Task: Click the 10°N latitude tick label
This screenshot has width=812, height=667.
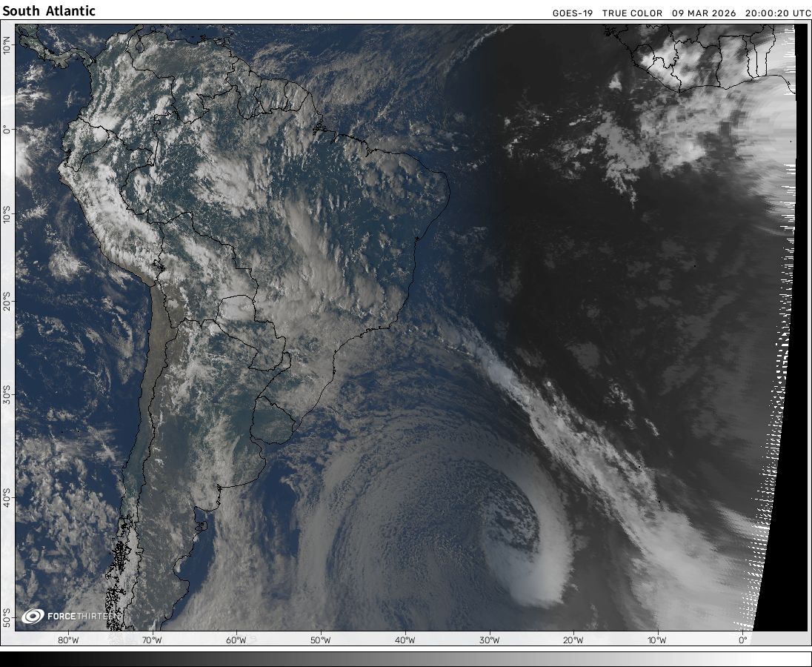Action: [7, 46]
